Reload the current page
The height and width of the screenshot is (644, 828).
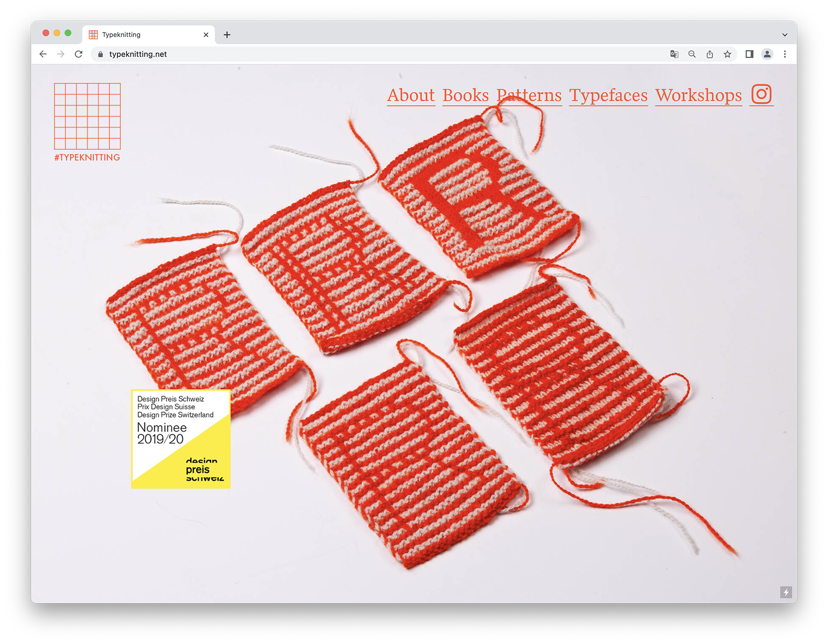click(x=78, y=54)
